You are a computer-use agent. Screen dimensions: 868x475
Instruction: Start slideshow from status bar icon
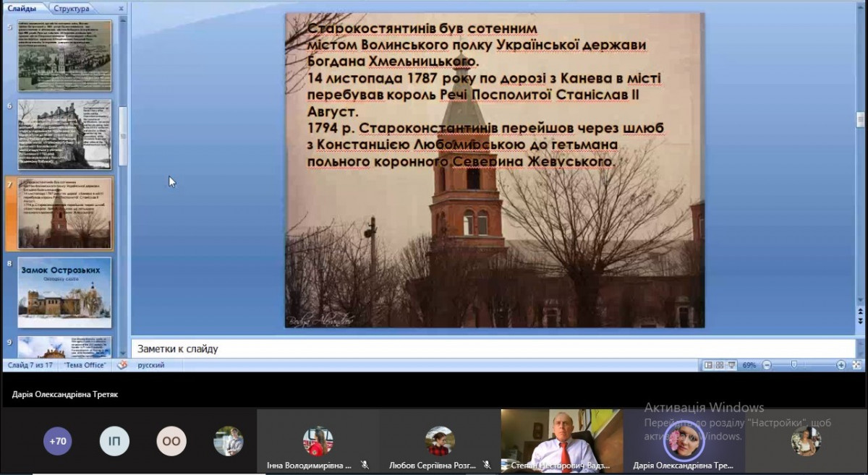coord(733,366)
